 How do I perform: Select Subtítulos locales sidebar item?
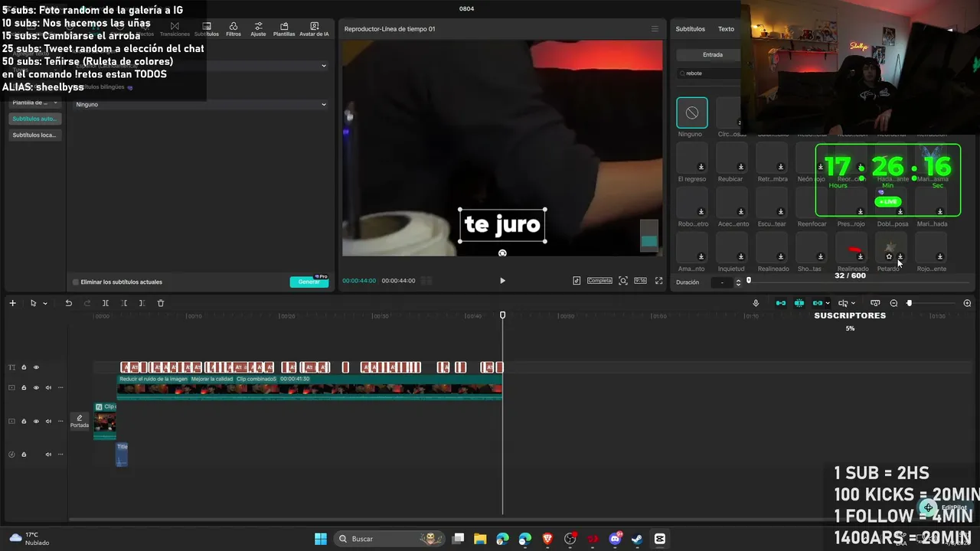pos(34,135)
